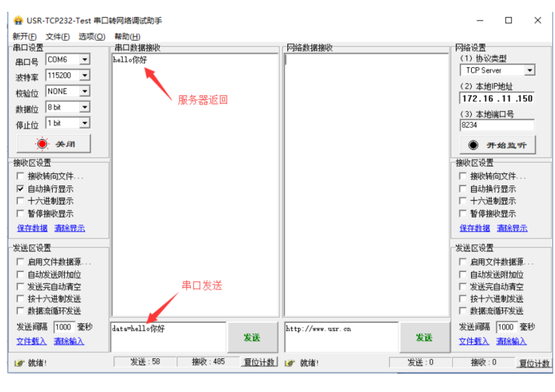Open the 帮助(H) menu
This screenshot has width=555, height=392.
click(x=127, y=36)
